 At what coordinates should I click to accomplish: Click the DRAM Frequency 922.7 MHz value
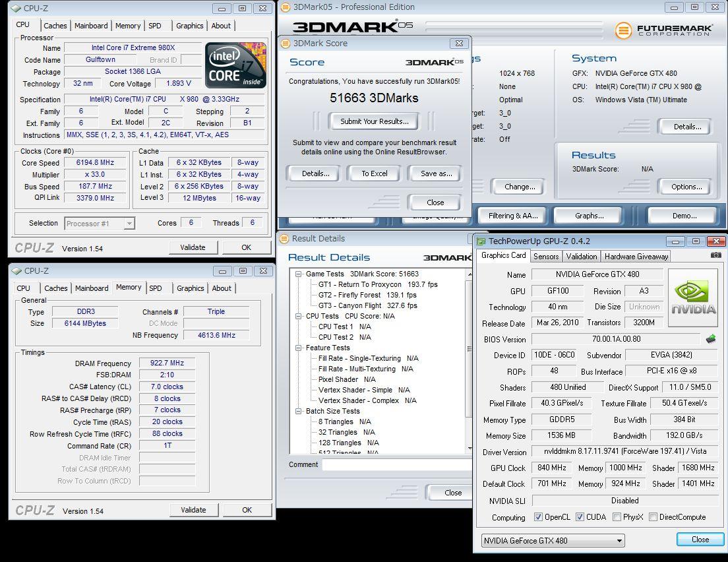167,363
